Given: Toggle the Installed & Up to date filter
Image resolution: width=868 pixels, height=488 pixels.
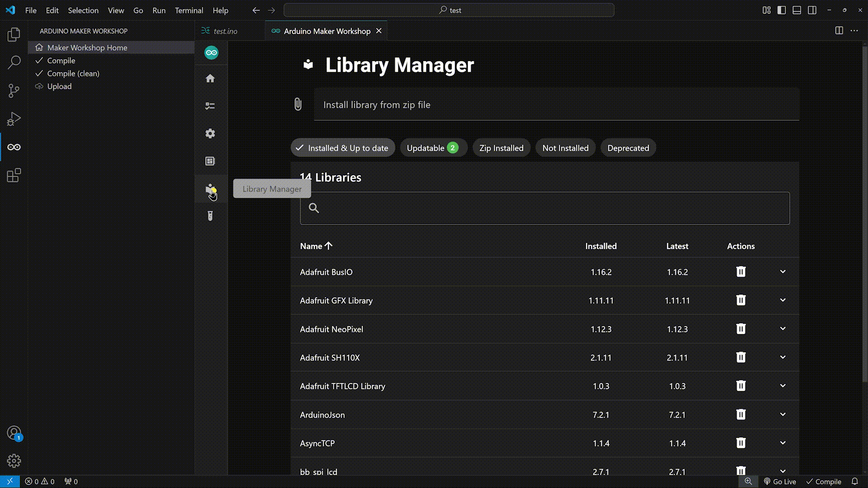Looking at the screenshot, I should pyautogui.click(x=343, y=148).
